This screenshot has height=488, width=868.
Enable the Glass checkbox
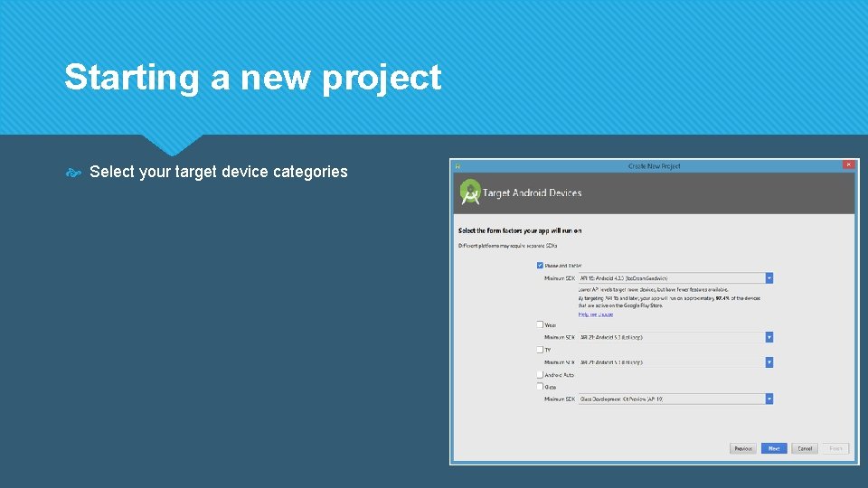point(540,387)
